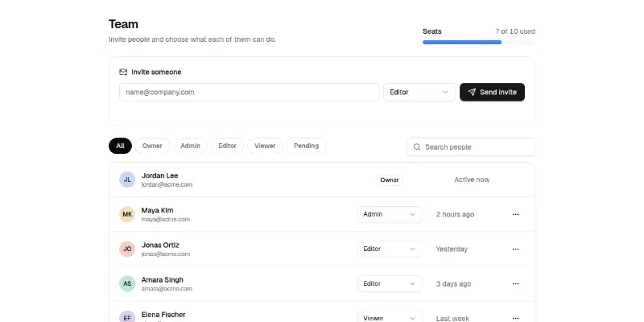644x322 pixels.
Task: Open the invite role dropdown showing Editor
Action: pyautogui.click(x=419, y=92)
